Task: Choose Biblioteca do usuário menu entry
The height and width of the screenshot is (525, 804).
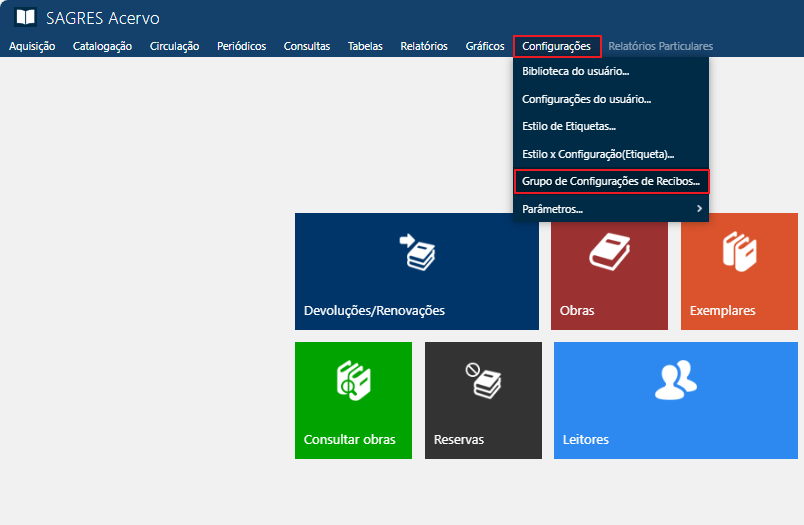Action: [x=575, y=71]
